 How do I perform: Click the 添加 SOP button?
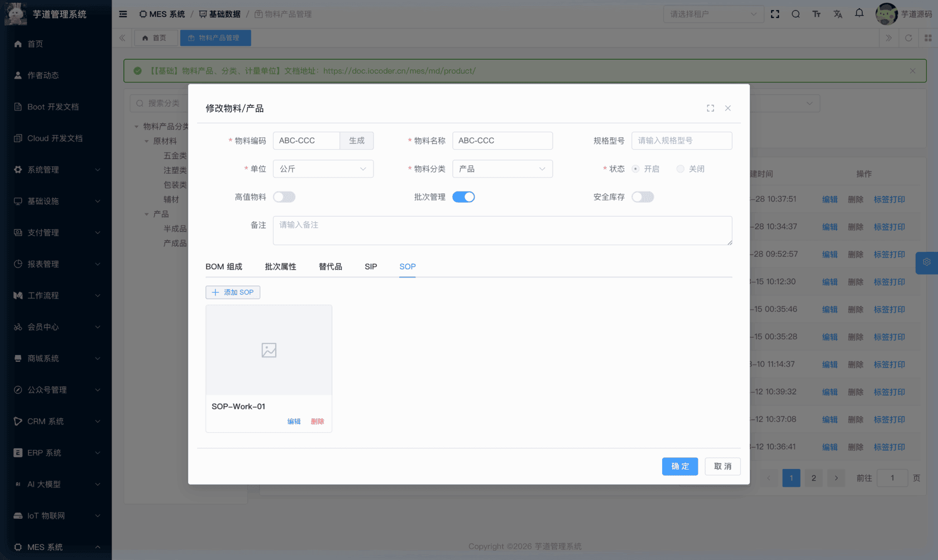click(x=233, y=292)
